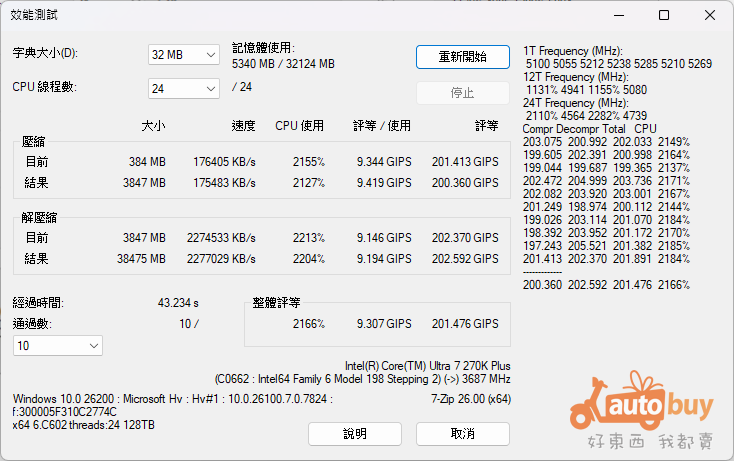Expand the CPU thread count dropdown showing 24
This screenshot has width=734, height=461.
click(x=183, y=89)
